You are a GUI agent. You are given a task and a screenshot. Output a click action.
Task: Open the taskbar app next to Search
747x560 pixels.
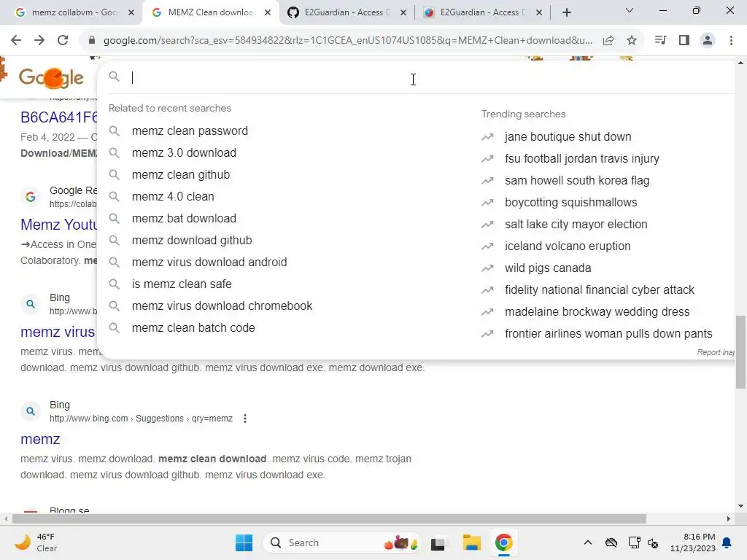[x=438, y=542]
